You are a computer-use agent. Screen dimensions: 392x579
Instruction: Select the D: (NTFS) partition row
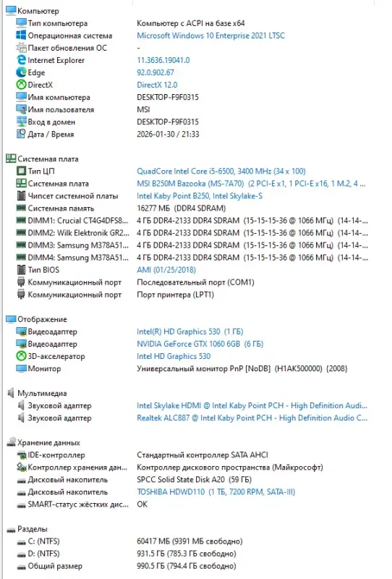[127, 554]
